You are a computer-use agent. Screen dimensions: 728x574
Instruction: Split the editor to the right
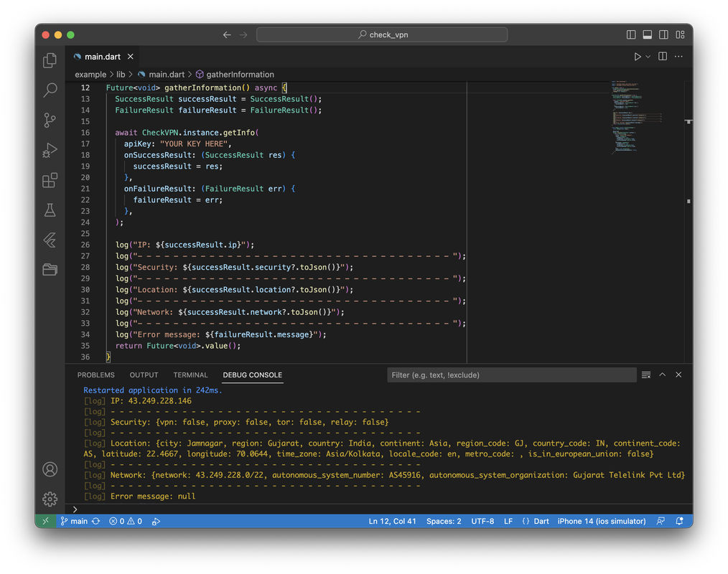click(x=663, y=57)
